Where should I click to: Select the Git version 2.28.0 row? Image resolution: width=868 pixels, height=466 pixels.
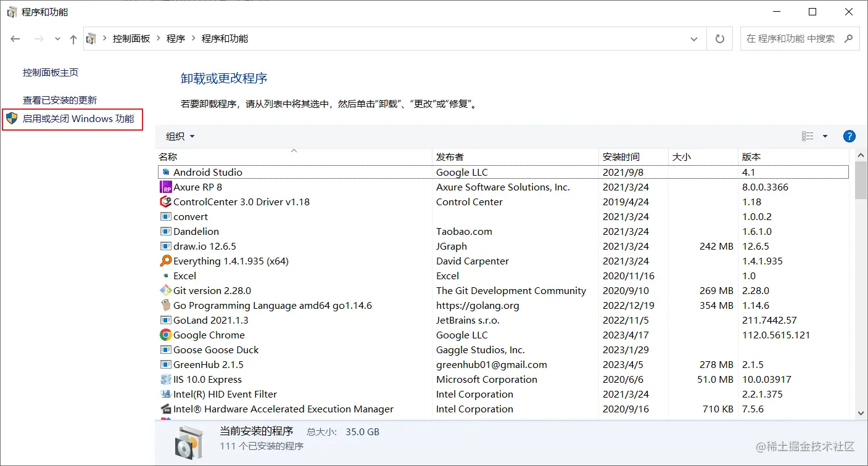(x=503, y=291)
